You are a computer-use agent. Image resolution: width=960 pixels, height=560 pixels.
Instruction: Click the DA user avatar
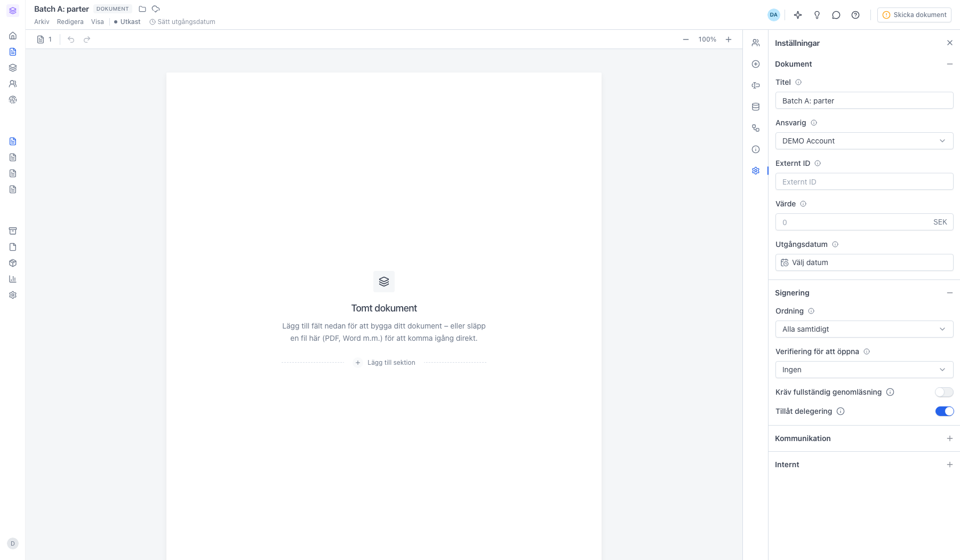coord(774,15)
